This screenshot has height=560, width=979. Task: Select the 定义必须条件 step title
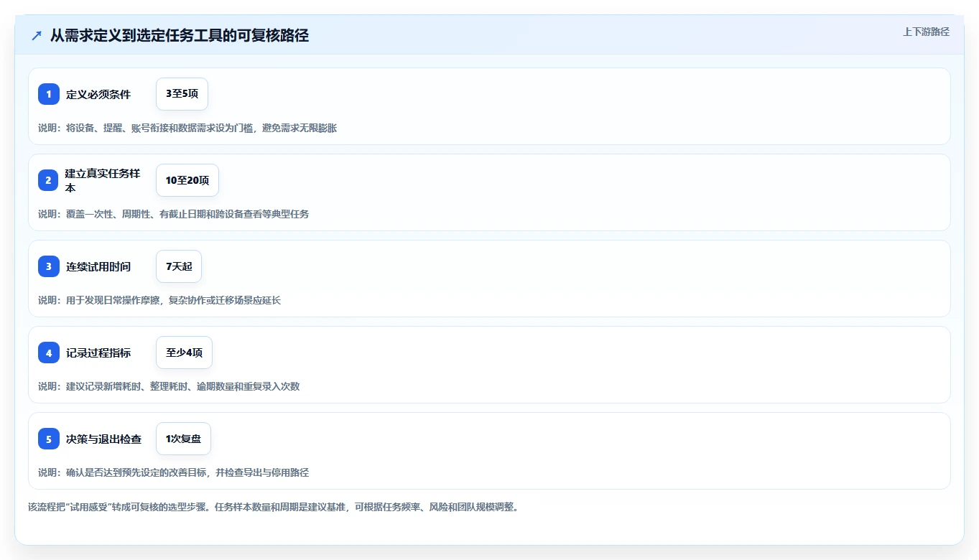click(x=98, y=94)
